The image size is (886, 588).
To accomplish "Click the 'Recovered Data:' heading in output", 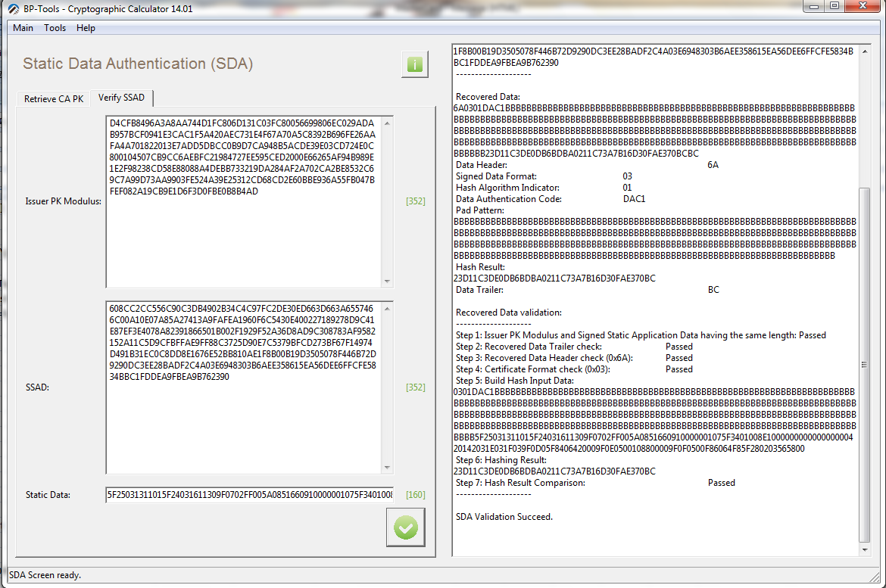I will [488, 97].
